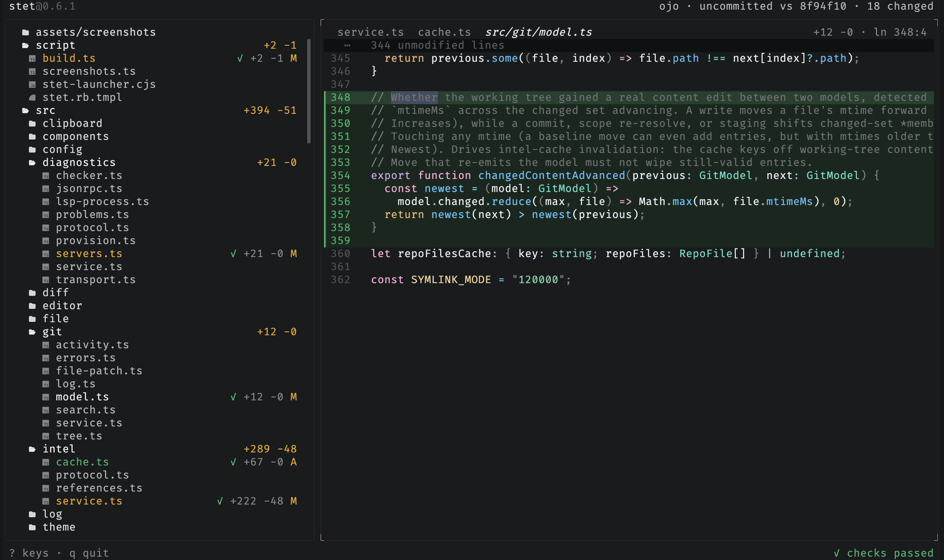The width and height of the screenshot is (944, 560).
Task: Click the checker.ts file icon
Action: click(x=46, y=176)
